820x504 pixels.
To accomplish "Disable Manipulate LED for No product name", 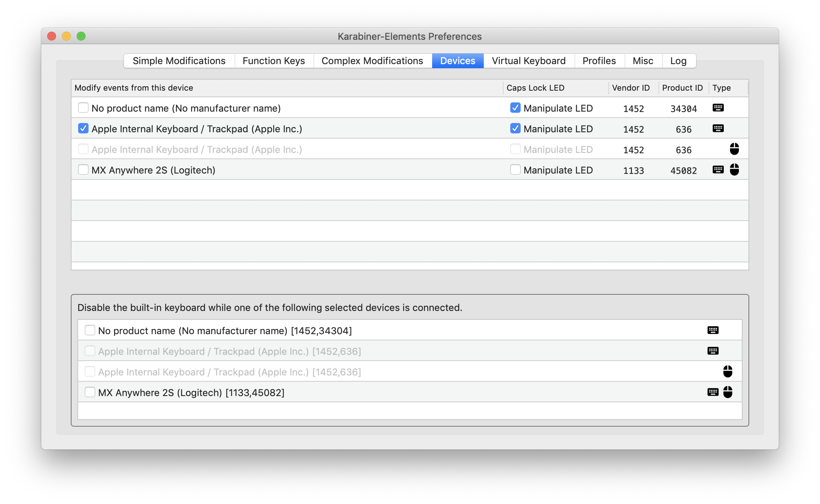I will (x=515, y=108).
